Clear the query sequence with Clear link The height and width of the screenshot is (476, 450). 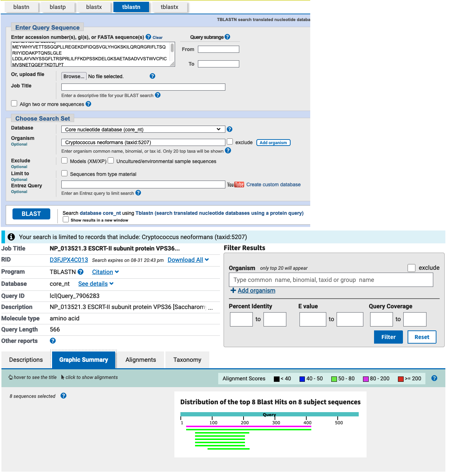tap(158, 37)
